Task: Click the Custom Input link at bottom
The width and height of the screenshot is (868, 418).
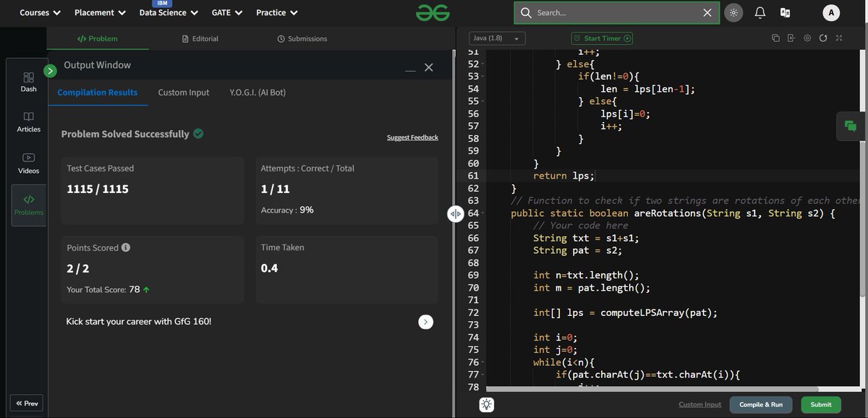Action: pos(699,405)
